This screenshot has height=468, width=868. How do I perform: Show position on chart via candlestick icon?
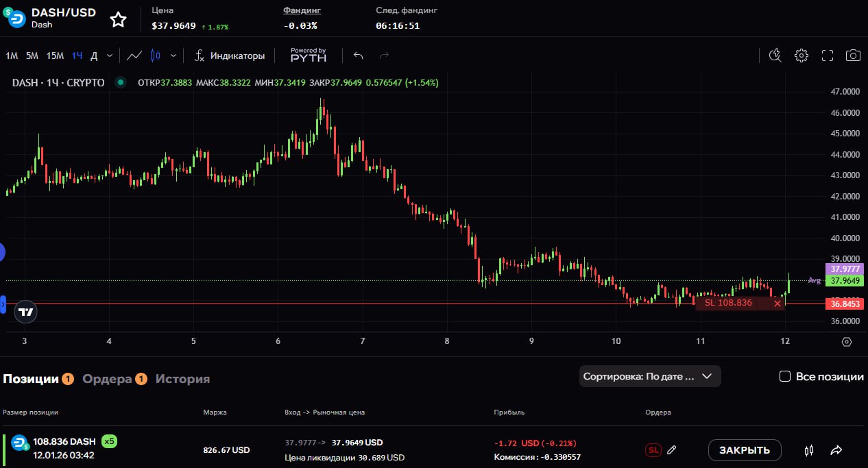809,450
